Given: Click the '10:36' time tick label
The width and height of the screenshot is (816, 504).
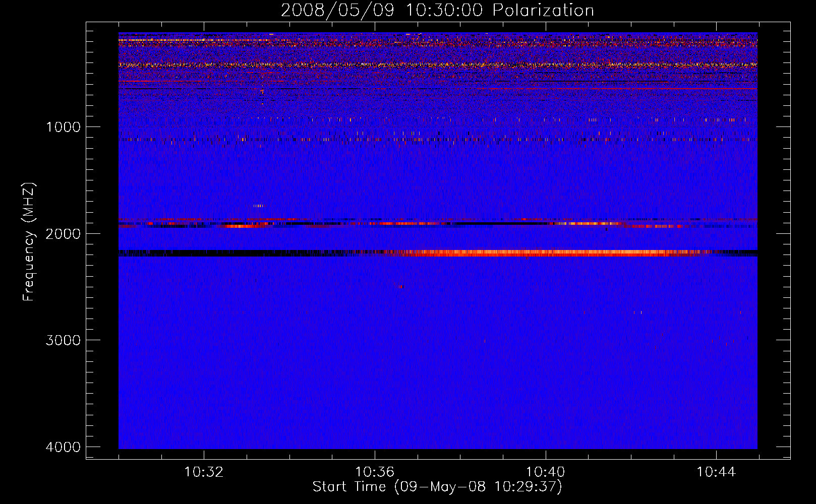Looking at the screenshot, I should coord(375,472).
